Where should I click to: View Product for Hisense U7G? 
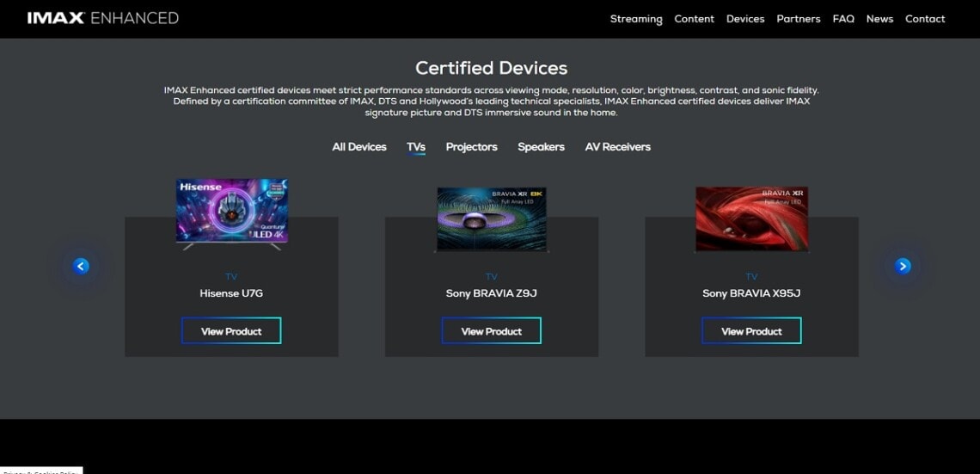tap(231, 331)
